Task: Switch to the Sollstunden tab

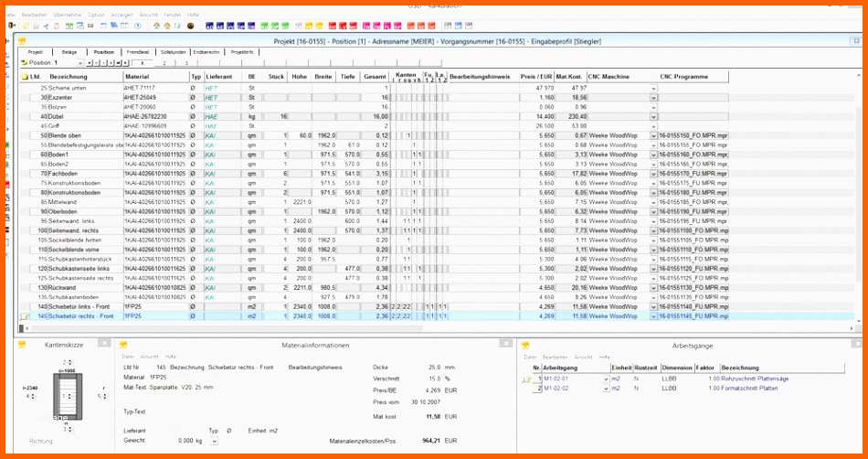Action: point(174,51)
